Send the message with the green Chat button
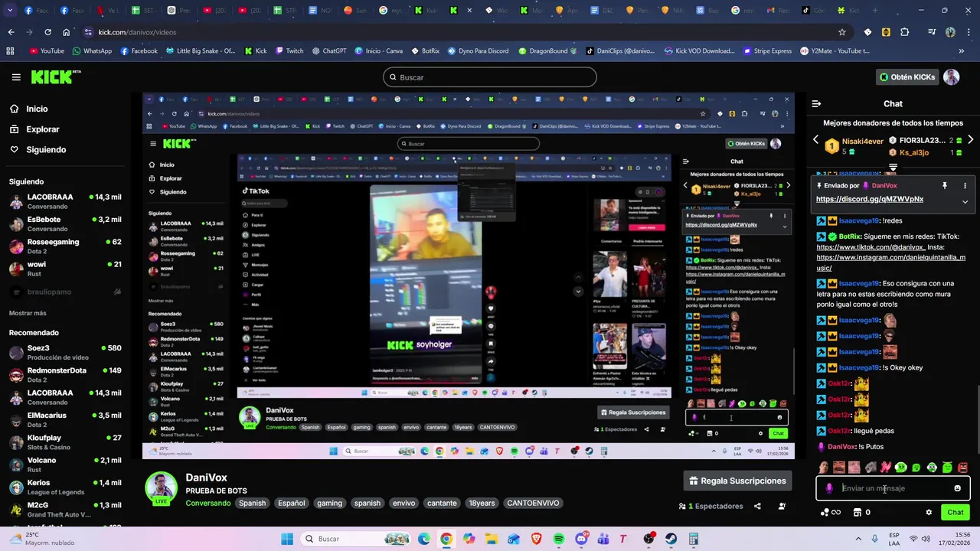This screenshot has height=551, width=980. [x=955, y=513]
